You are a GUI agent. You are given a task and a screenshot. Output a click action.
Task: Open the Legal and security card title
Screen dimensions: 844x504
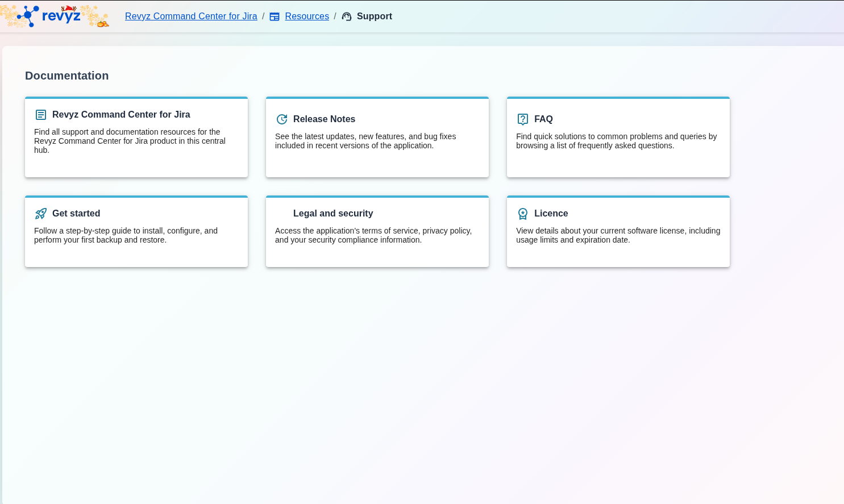pos(333,214)
